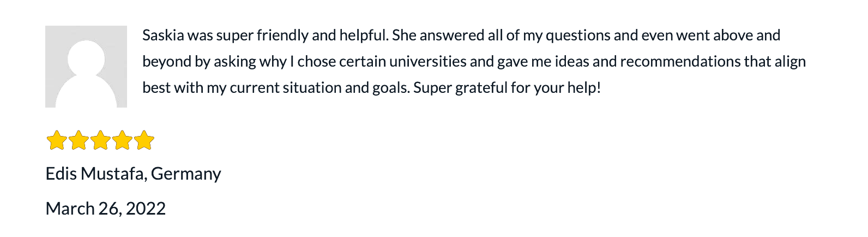
Task: Select the first yellow rating star
Action: pyautogui.click(x=57, y=140)
